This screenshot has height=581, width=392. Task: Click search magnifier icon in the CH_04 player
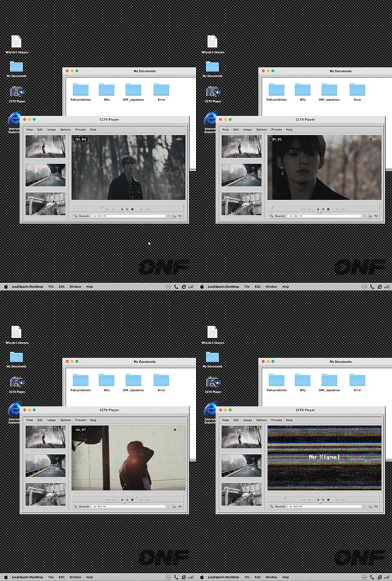coord(76,216)
